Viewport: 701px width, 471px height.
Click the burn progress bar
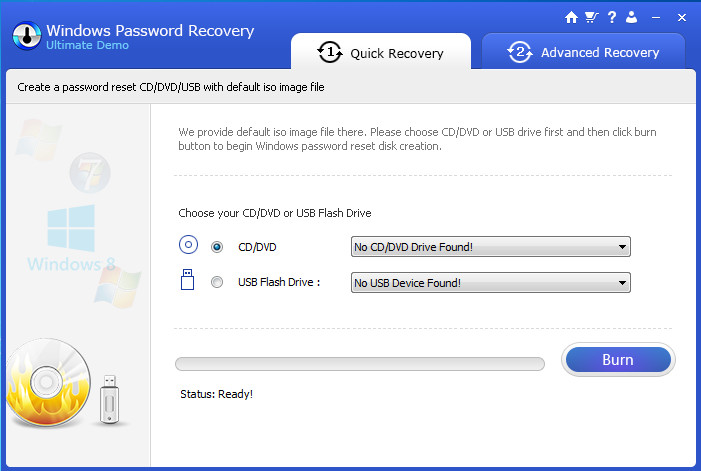pos(360,364)
